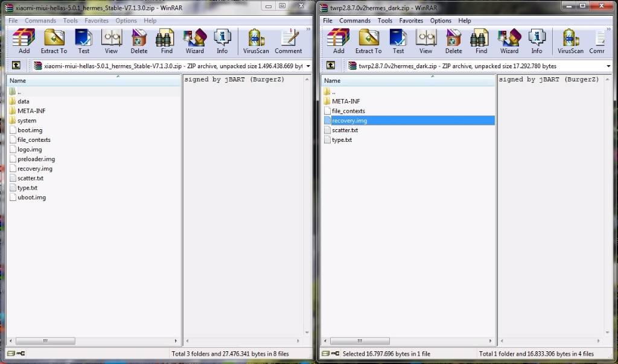
Task: Click Comment icon in left WinRAR window
Action: pyautogui.click(x=288, y=41)
